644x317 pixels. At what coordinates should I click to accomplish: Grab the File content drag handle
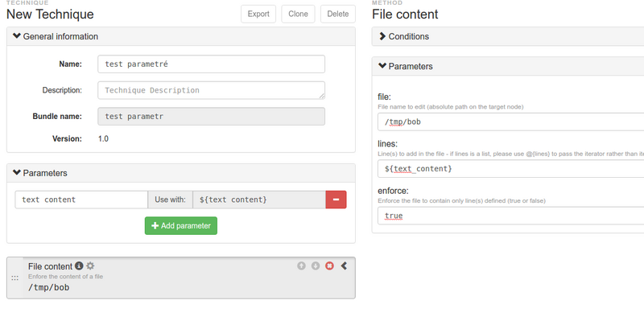coord(14,278)
